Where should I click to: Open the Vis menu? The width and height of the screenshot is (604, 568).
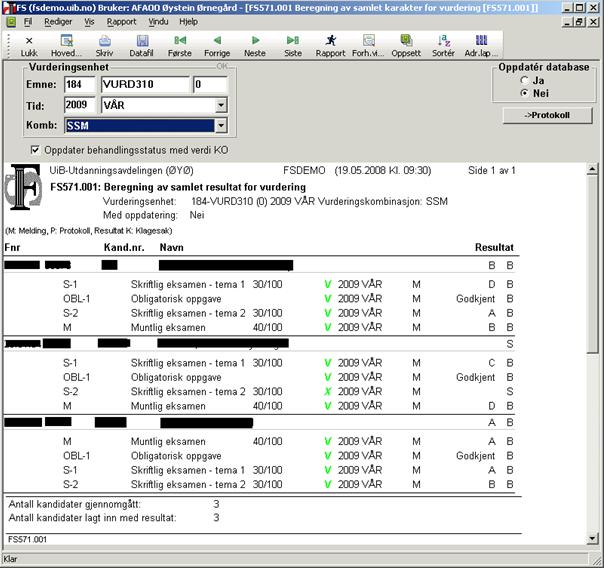click(89, 22)
